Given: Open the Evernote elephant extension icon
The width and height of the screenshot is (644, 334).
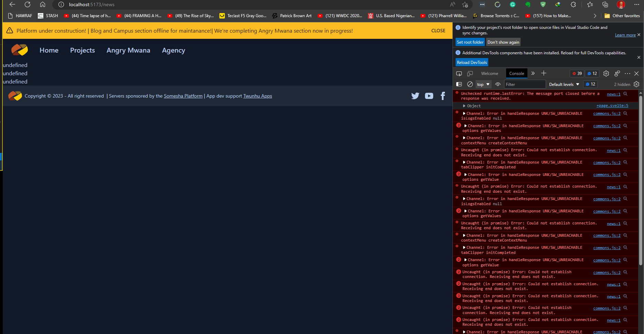Looking at the screenshot, I should pos(528,4).
